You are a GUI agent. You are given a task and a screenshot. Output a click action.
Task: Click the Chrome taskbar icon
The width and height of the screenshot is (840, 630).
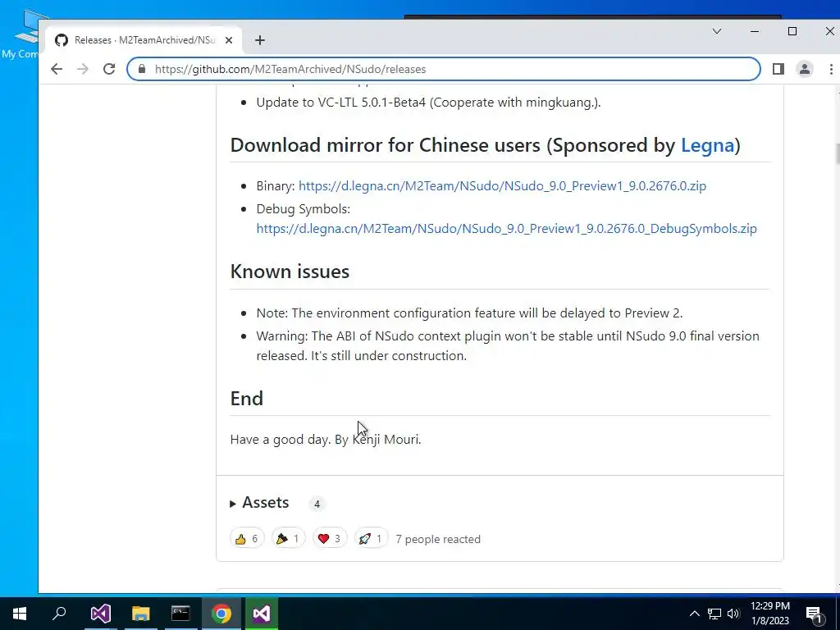pos(221,614)
